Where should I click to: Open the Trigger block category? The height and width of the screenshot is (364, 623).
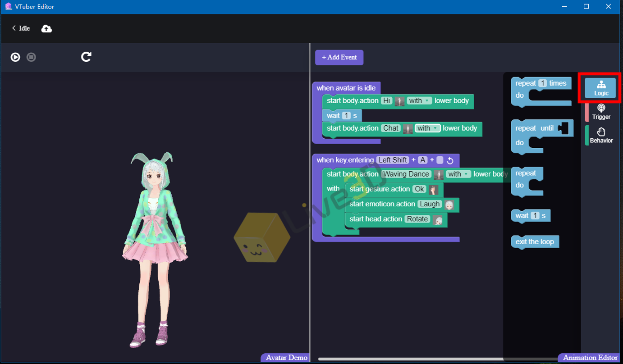[x=601, y=112]
